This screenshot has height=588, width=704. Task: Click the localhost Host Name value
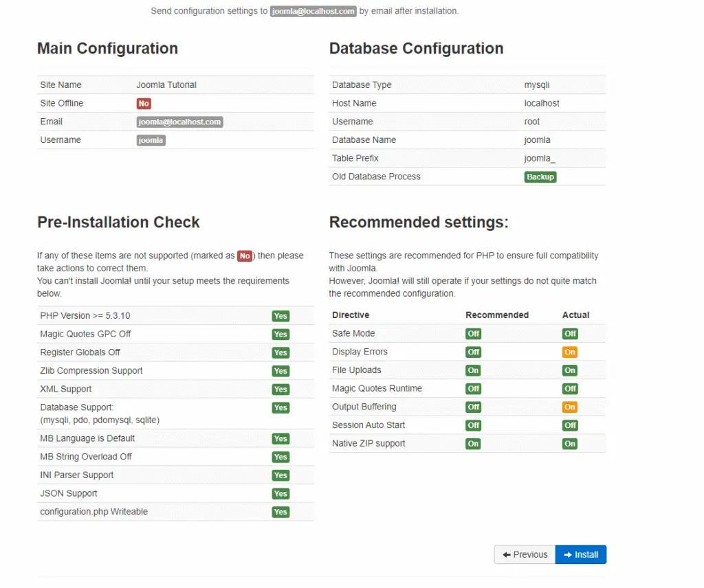pos(542,103)
